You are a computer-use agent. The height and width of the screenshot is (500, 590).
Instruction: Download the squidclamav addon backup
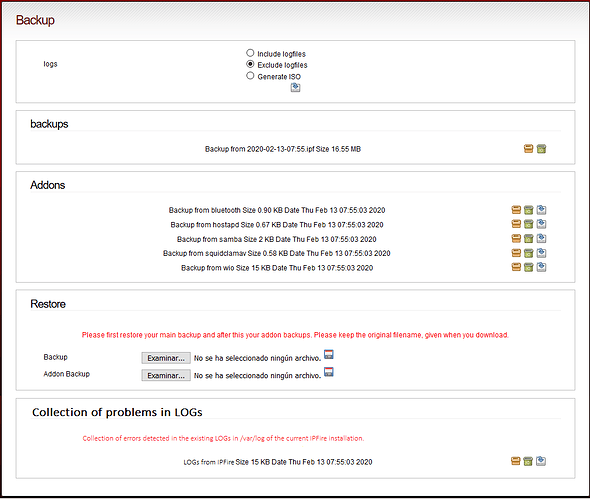[516, 253]
